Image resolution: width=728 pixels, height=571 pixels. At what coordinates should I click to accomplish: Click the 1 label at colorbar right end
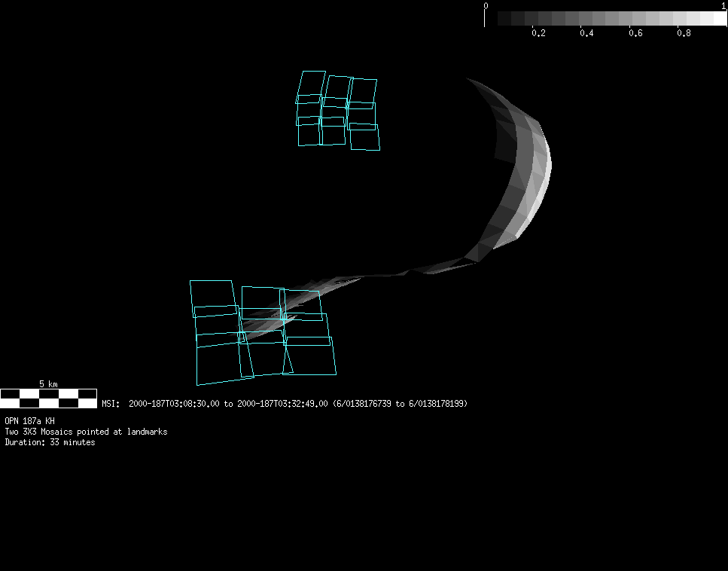(723, 6)
